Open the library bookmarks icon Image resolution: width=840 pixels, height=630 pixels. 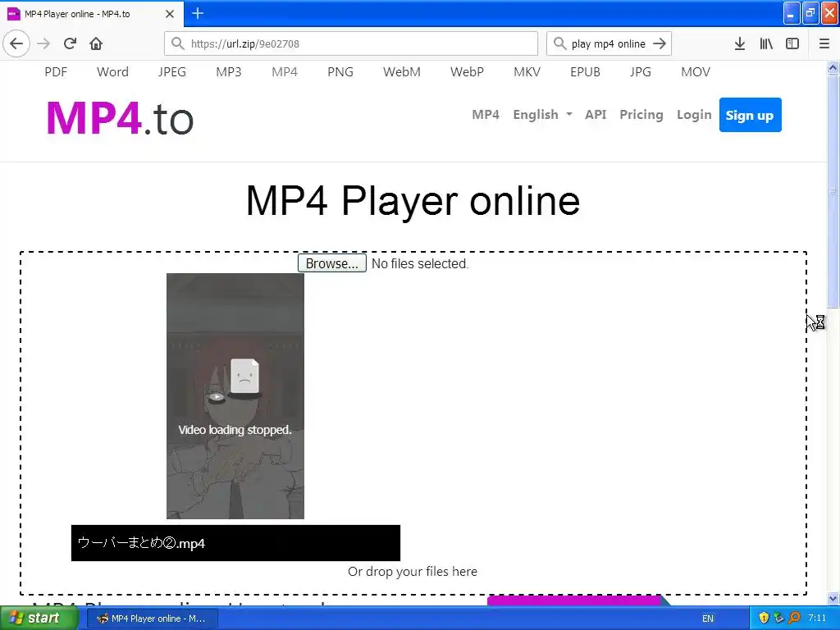coord(766,43)
